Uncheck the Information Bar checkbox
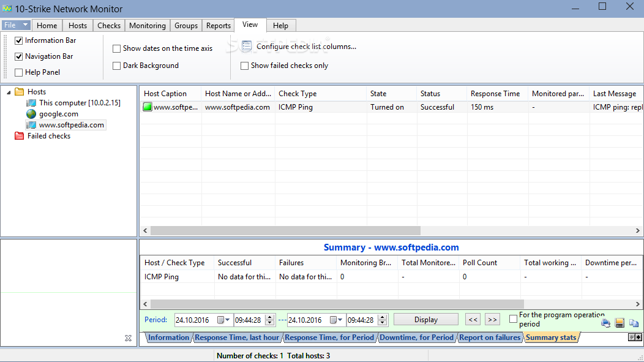This screenshot has height=362, width=644. [18, 40]
